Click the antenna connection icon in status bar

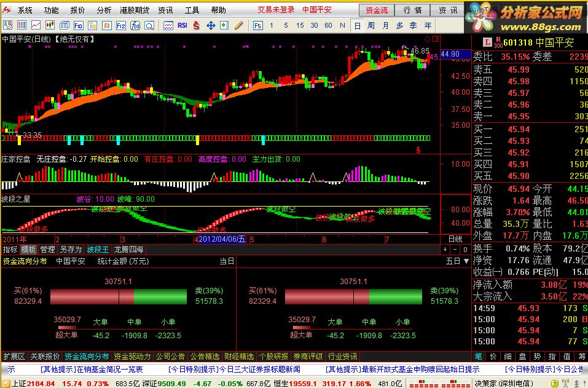point(566,384)
